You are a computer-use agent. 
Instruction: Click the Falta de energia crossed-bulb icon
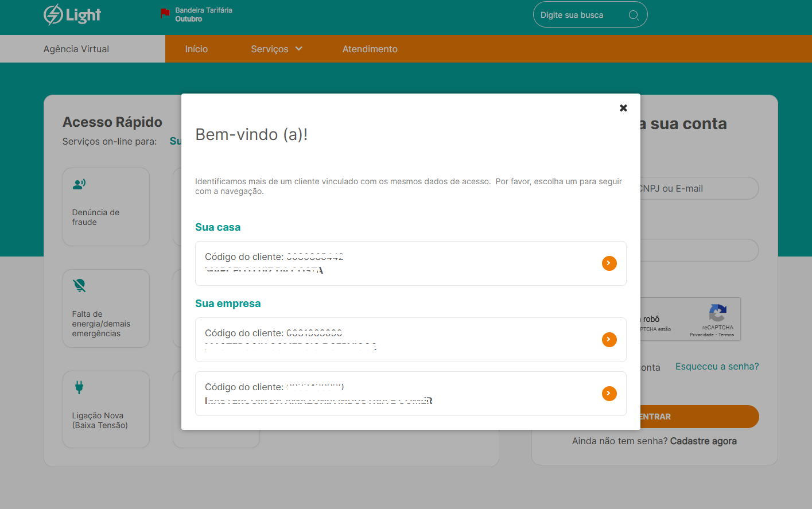click(x=79, y=285)
